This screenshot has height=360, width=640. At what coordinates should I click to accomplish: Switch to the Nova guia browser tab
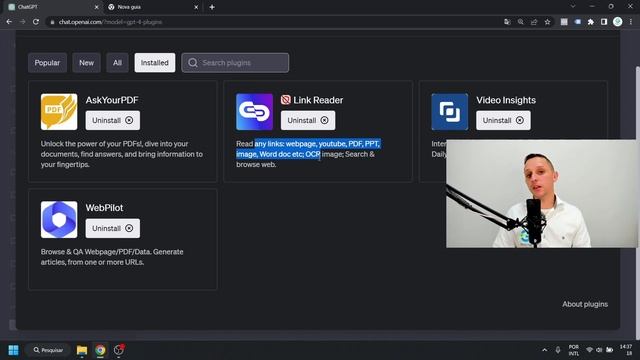(x=151, y=7)
